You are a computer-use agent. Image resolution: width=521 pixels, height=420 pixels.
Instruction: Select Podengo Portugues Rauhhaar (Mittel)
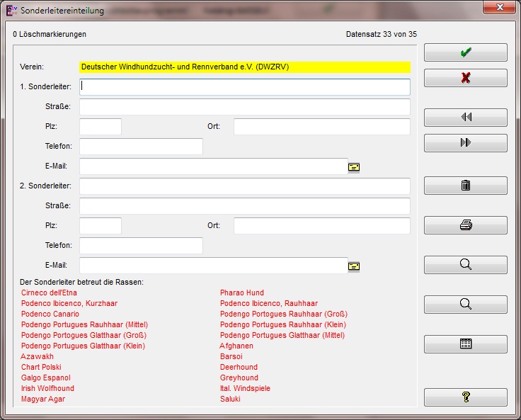point(84,324)
